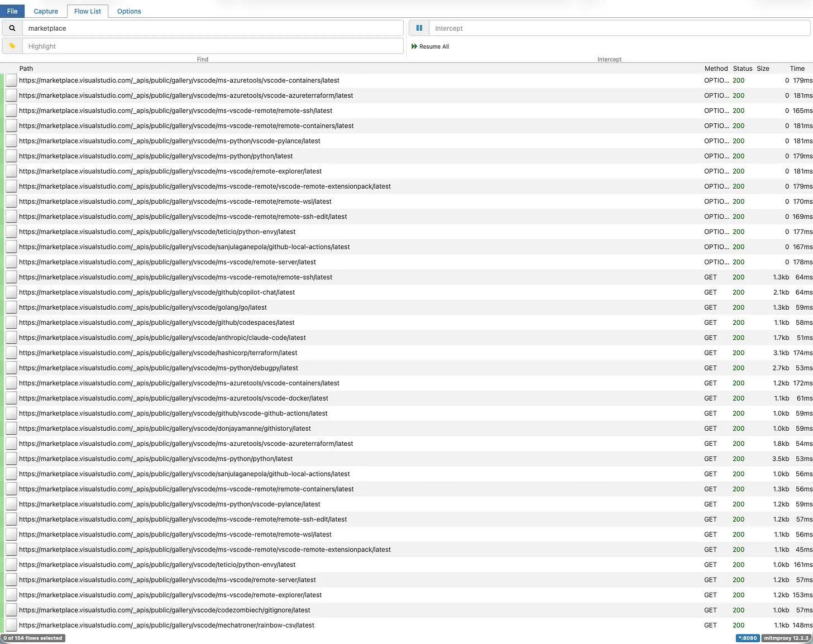Screen dimensions: 813x644
Task: Click the flow icon of the OPTIONS remote-server row
Action: (x=11, y=262)
